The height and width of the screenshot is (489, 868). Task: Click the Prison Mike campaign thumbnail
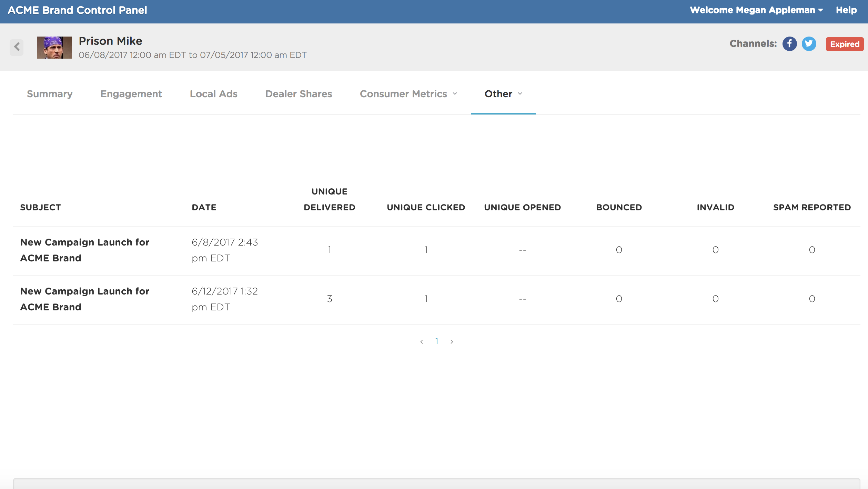click(54, 48)
